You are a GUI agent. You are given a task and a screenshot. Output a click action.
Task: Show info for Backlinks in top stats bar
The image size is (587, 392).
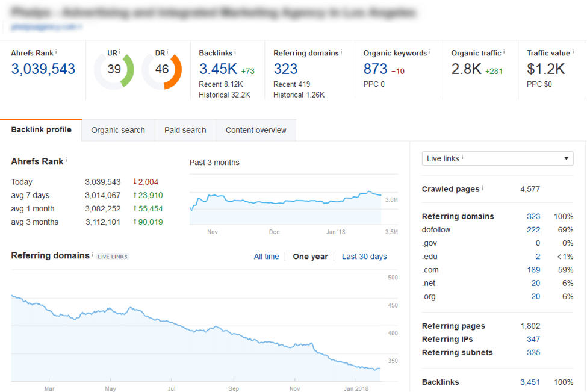coord(235,51)
